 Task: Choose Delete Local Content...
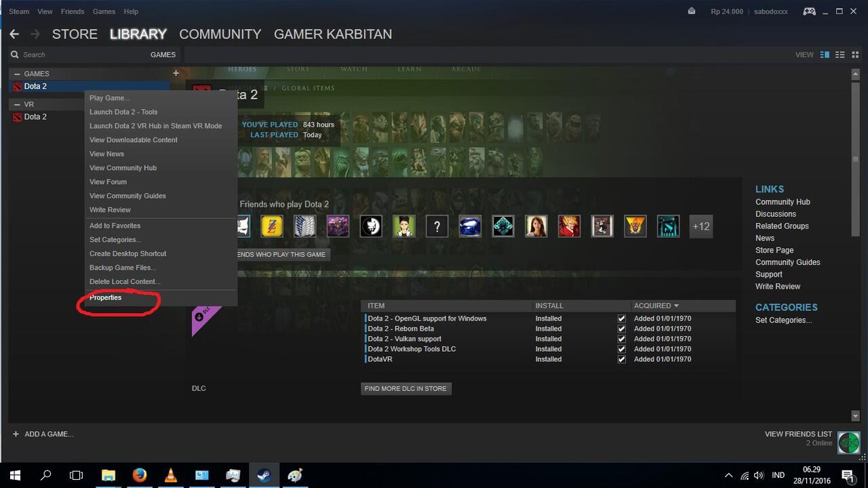125,281
